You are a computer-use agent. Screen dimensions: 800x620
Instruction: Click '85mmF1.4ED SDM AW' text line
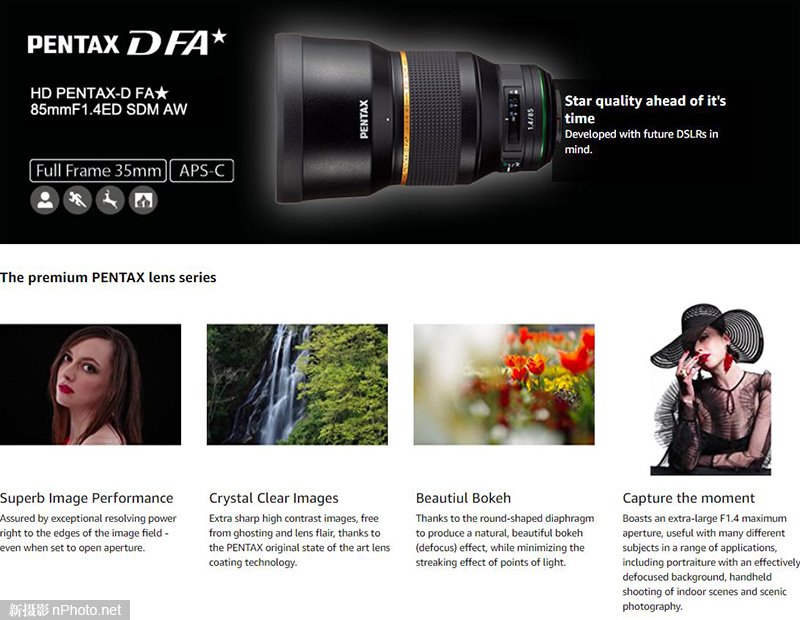point(109,109)
